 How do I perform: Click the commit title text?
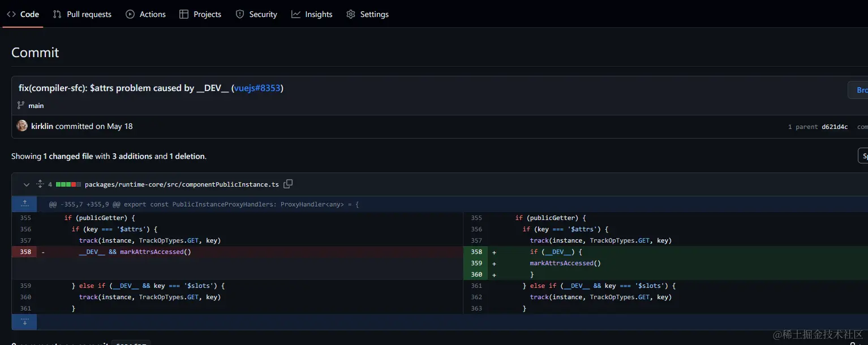click(x=151, y=88)
